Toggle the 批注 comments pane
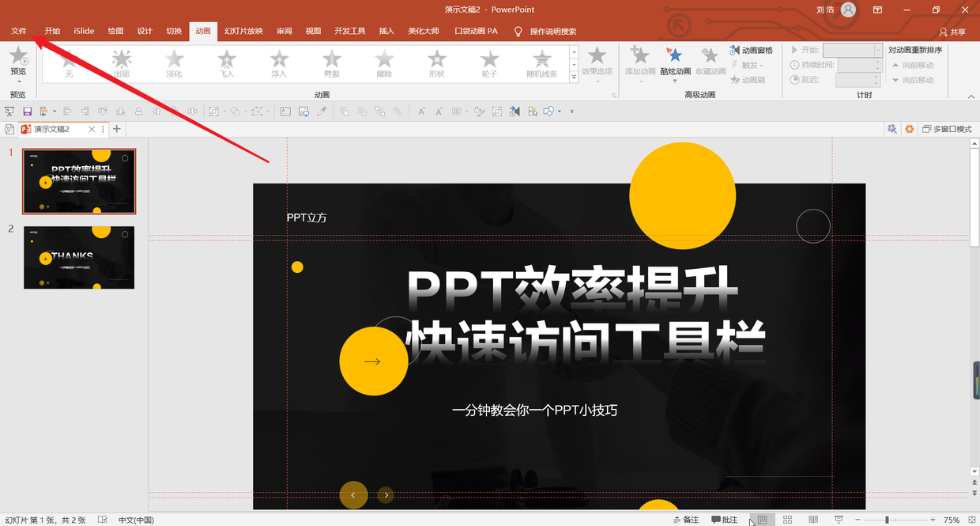Screen dimensions: 980x526 pyautogui.click(x=725, y=520)
